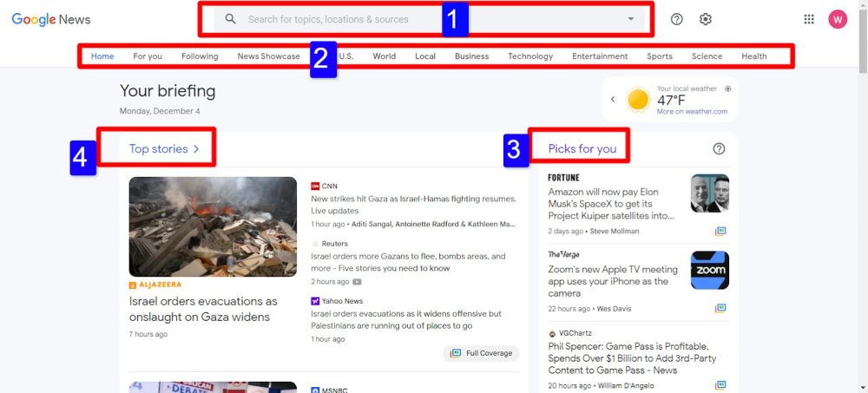Click the CNN source logo
868x393 pixels.
pyautogui.click(x=315, y=186)
